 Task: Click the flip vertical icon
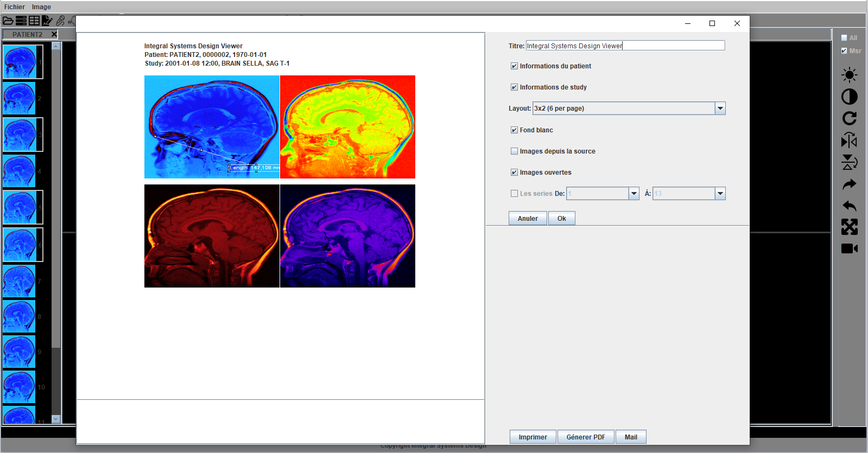click(x=850, y=162)
